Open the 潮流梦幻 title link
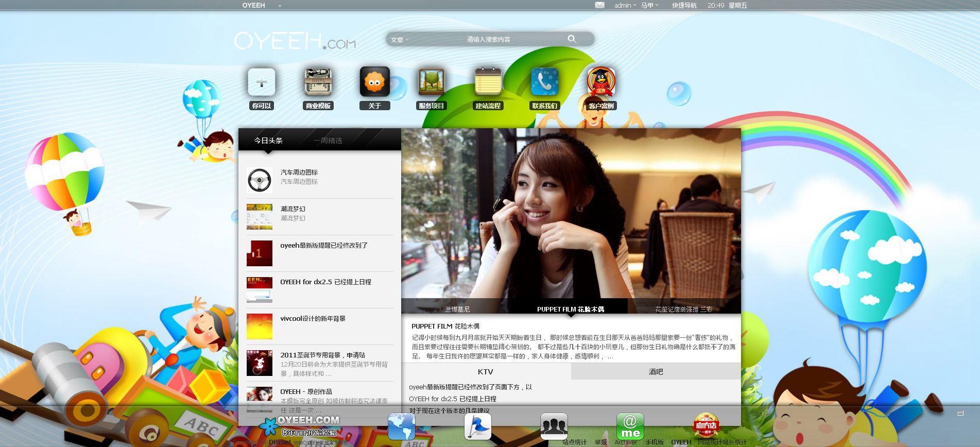Screen dimensions: 980x447 pos(293,209)
